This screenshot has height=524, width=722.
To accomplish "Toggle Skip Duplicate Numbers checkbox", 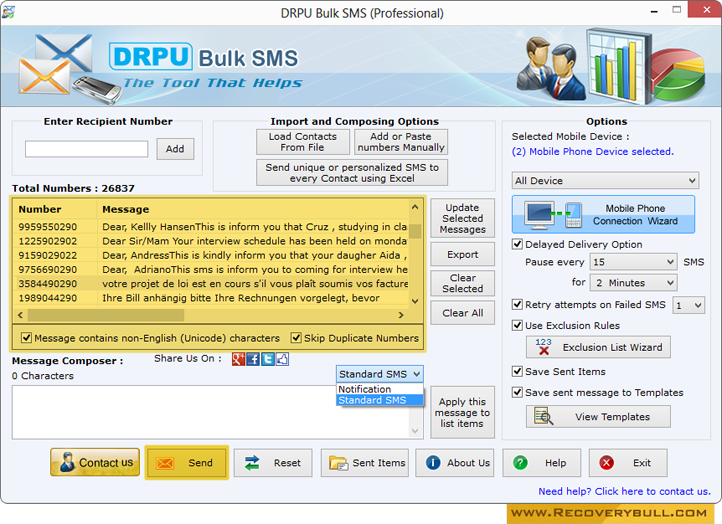I will pyautogui.click(x=296, y=338).
